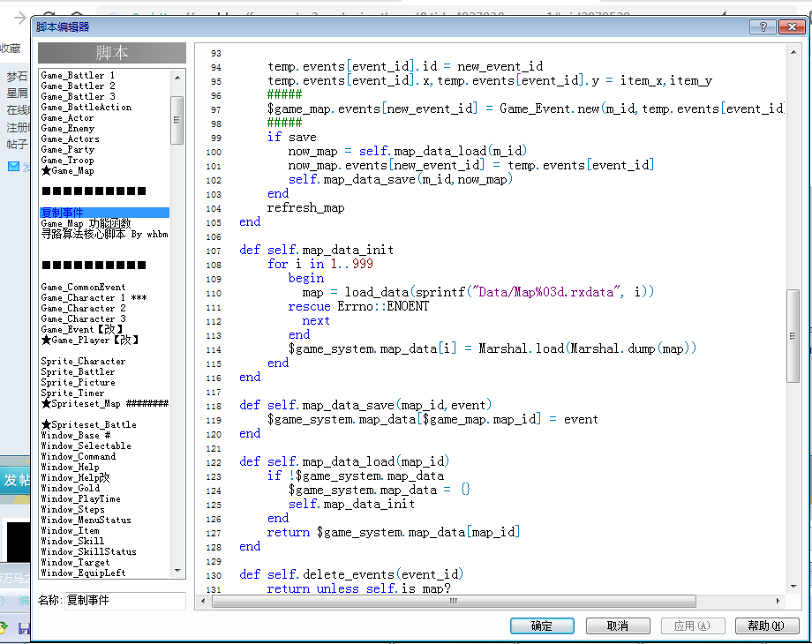Image resolution: width=812 pixels, height=644 pixels.
Task: Select Game_Party script entry
Action: click(x=68, y=150)
